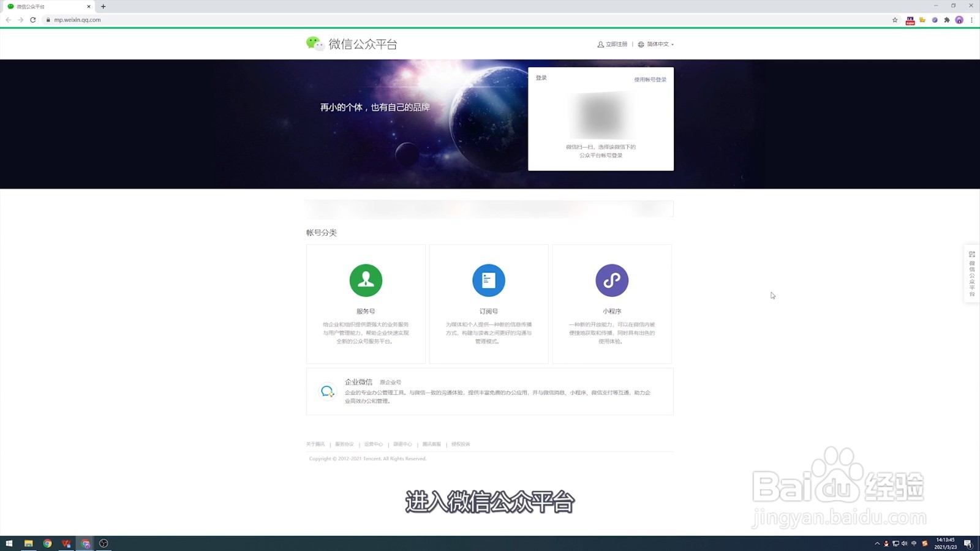Click the 帐号分类 section heading
Viewport: 980px width, 551px height.
[322, 233]
